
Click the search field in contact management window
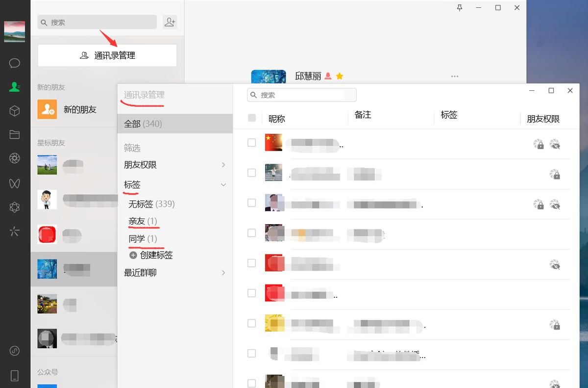301,95
